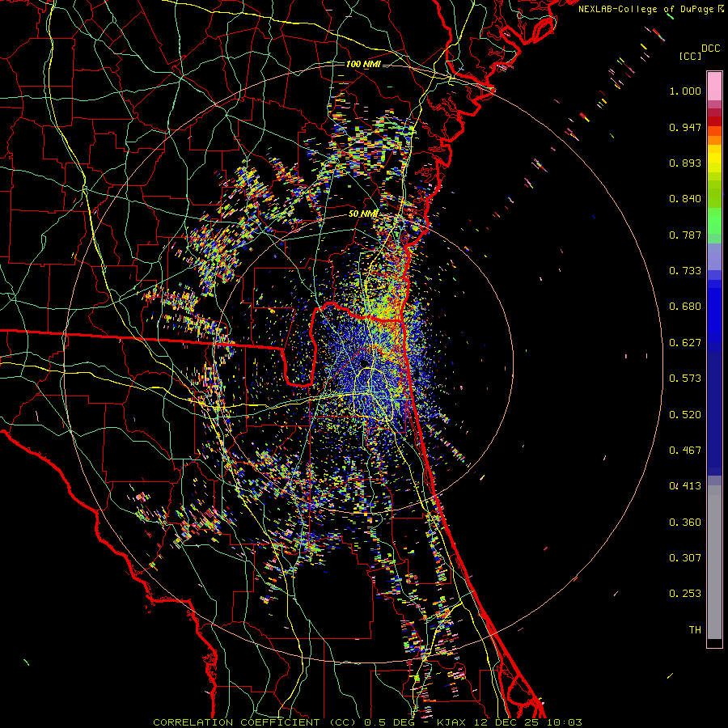
Task: Click the 0.467 scale value
Action: 685,451
